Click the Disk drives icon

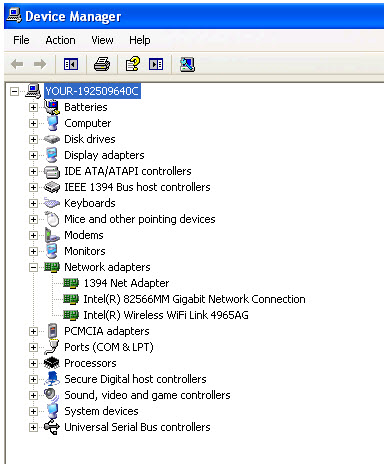[52, 139]
